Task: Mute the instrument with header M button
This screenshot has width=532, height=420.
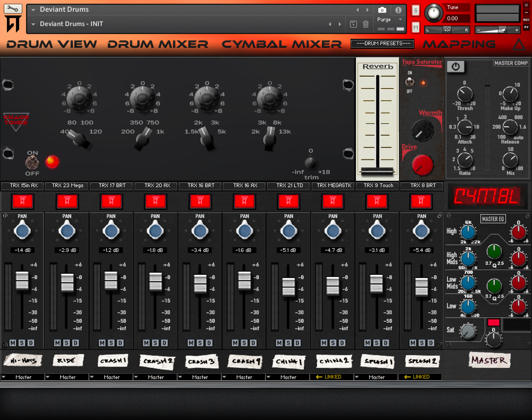Action: [416, 27]
